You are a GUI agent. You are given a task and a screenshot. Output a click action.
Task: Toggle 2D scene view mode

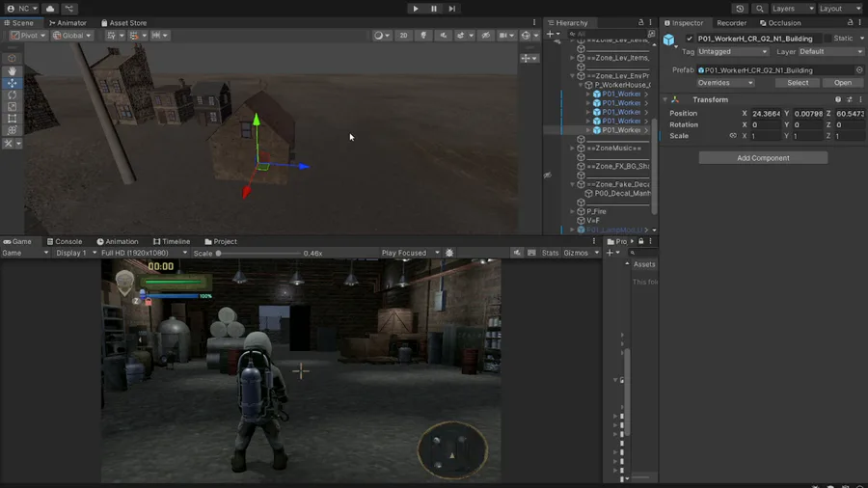403,36
